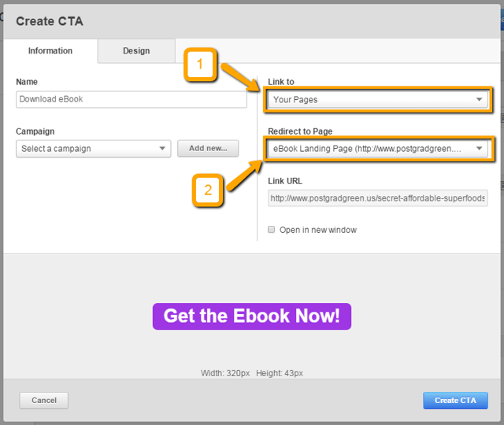Click the Width and Height dimensions text
504x425 pixels.
[251, 373]
